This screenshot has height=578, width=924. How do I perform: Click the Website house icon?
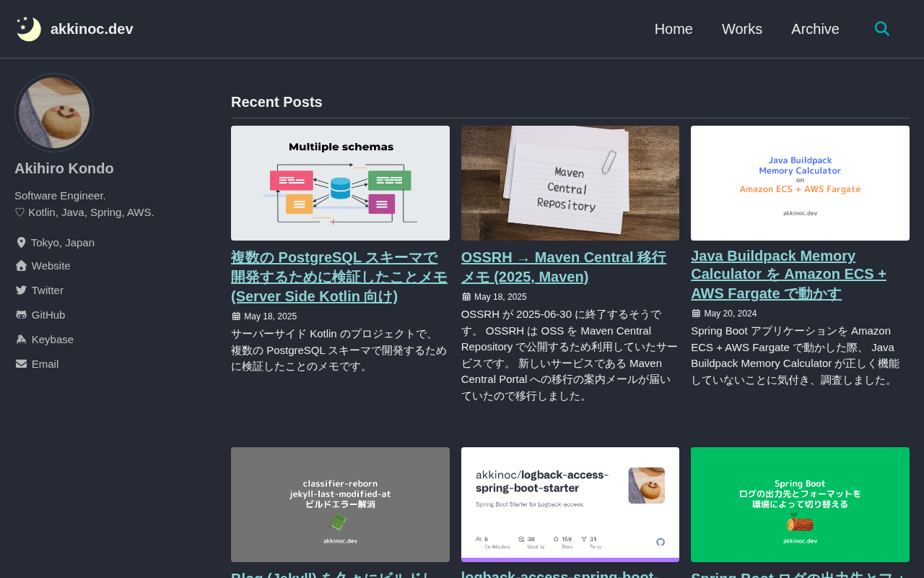(21, 266)
